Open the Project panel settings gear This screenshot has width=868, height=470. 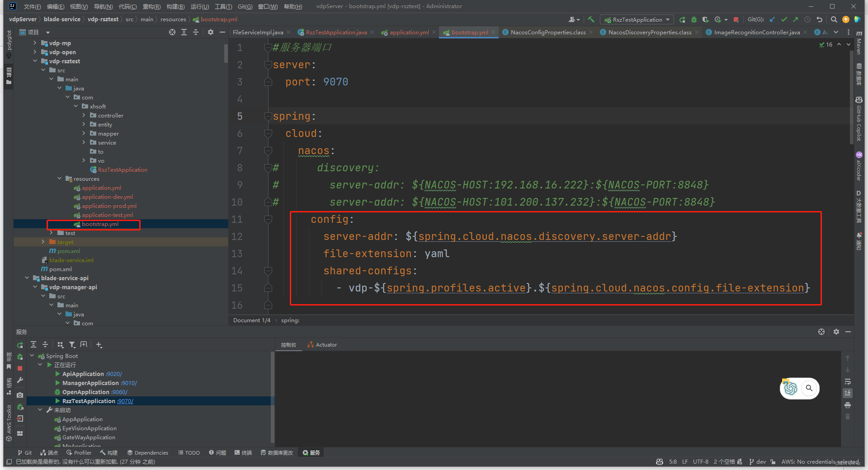coord(211,32)
